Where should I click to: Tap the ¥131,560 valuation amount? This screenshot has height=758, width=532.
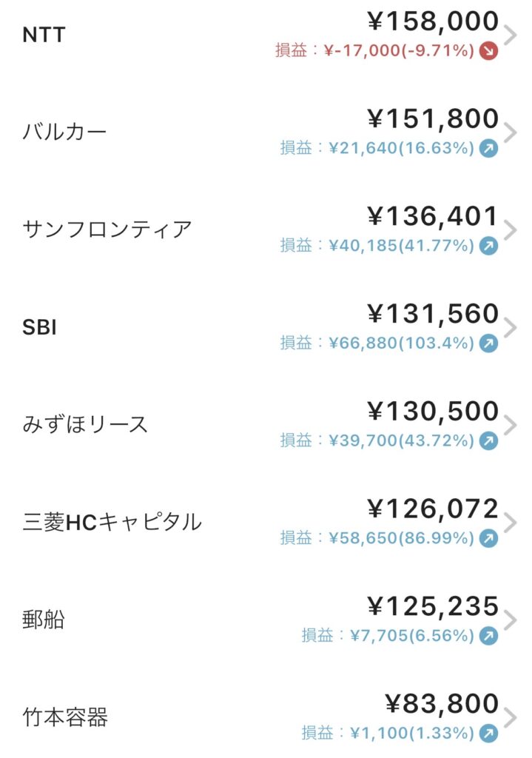coord(433,314)
